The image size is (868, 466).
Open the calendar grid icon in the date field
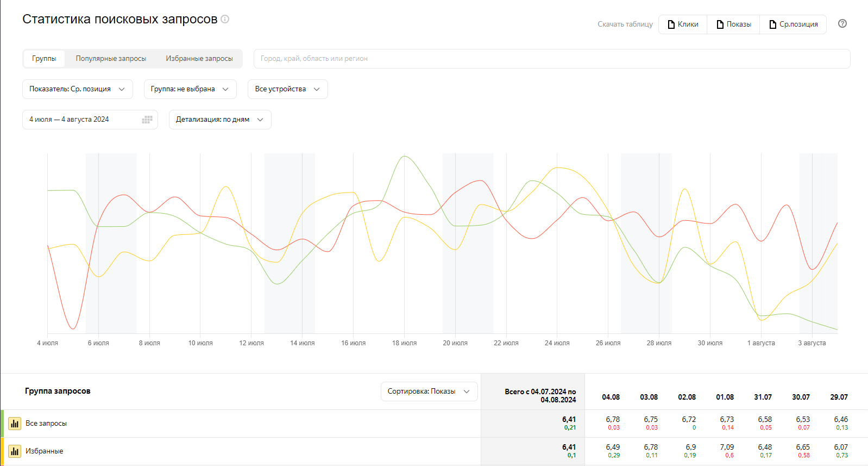pos(147,120)
